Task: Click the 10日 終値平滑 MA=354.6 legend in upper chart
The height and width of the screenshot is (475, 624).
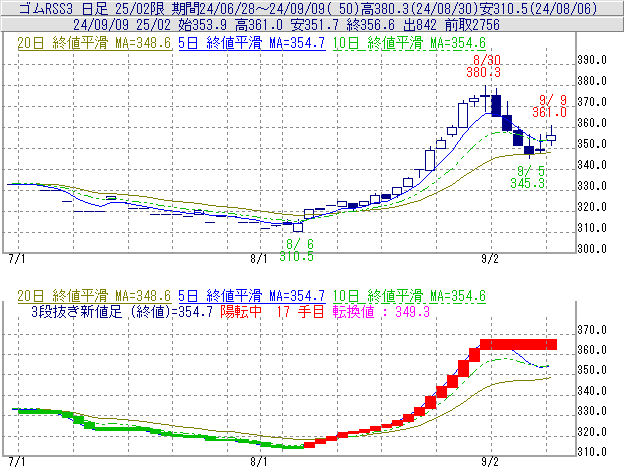Action: point(409,43)
